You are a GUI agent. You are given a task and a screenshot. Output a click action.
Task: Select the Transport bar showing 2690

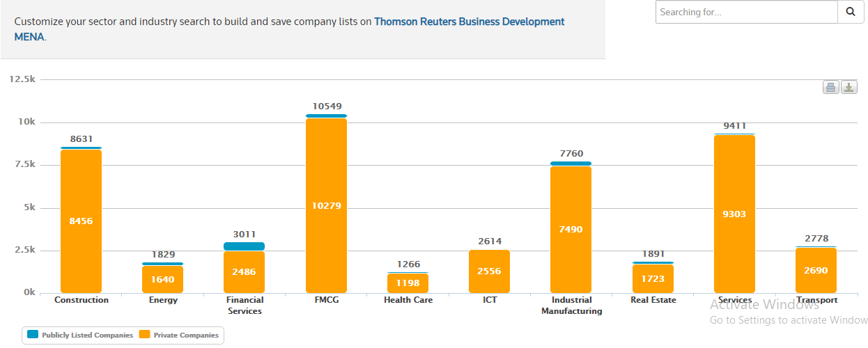pos(816,270)
